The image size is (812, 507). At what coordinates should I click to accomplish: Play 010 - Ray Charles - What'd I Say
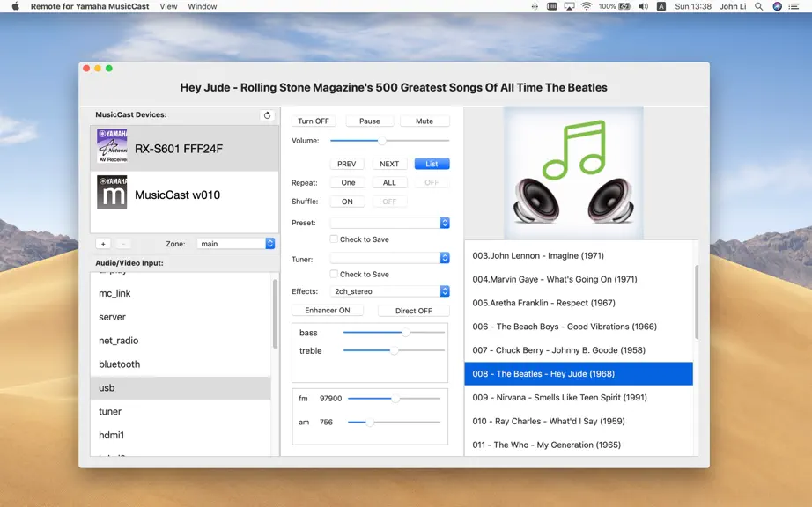pos(579,421)
